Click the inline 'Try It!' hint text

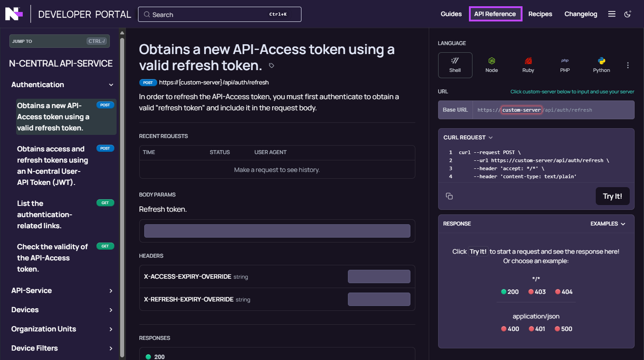click(478, 251)
